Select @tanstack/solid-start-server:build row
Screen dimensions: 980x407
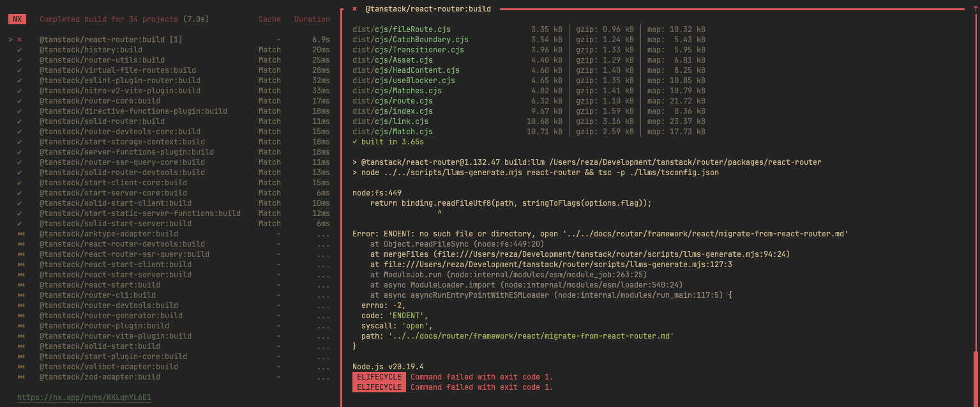tap(169, 224)
